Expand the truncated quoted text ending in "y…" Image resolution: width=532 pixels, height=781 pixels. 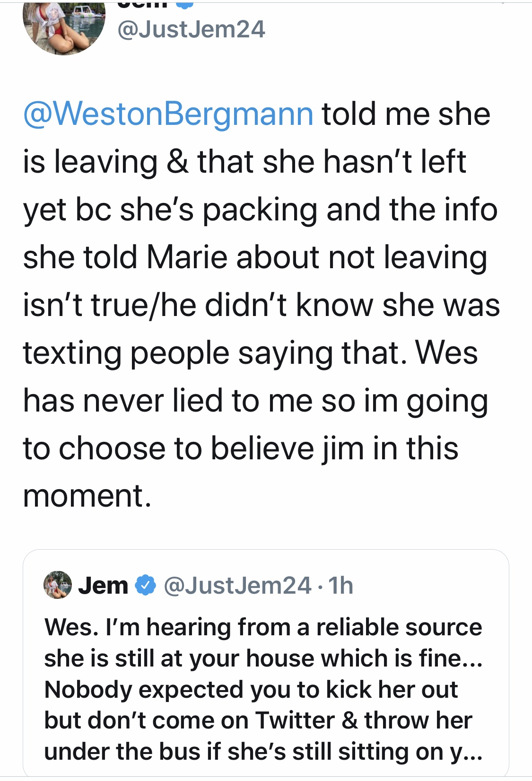[466, 752]
